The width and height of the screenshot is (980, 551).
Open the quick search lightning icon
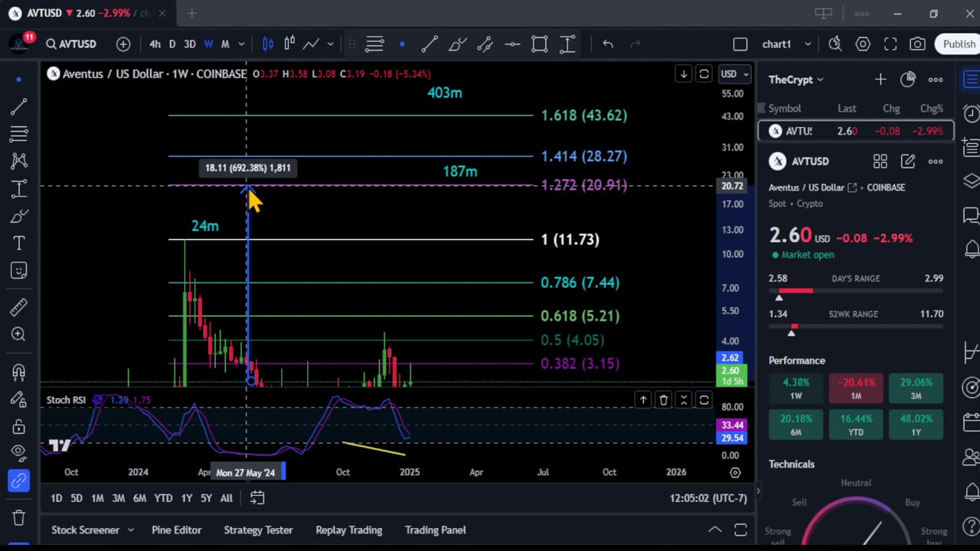pos(835,44)
